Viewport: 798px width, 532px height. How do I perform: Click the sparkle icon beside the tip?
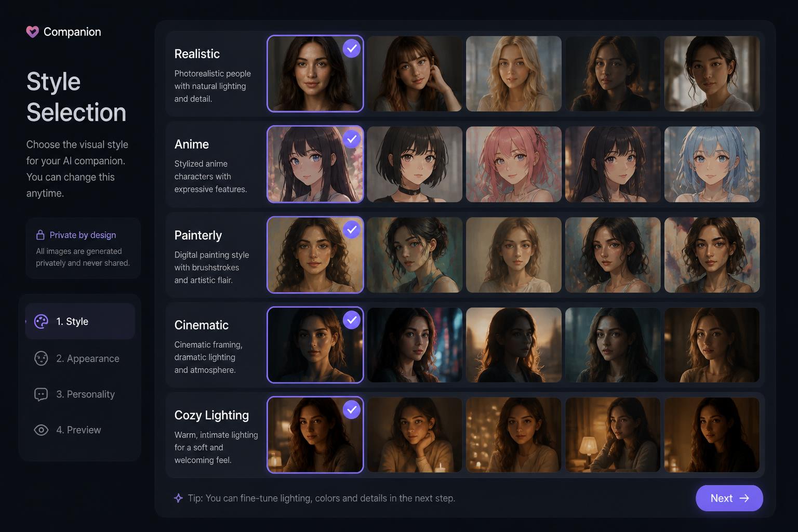pos(178,498)
